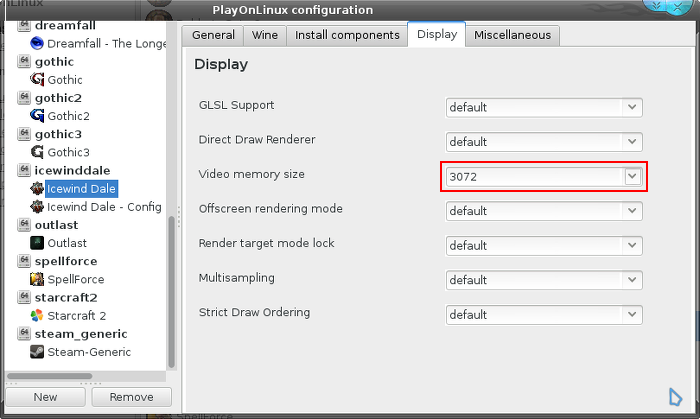The height and width of the screenshot is (419, 700).
Task: Click the icewinddale virtual drive icon
Action: (x=24, y=170)
